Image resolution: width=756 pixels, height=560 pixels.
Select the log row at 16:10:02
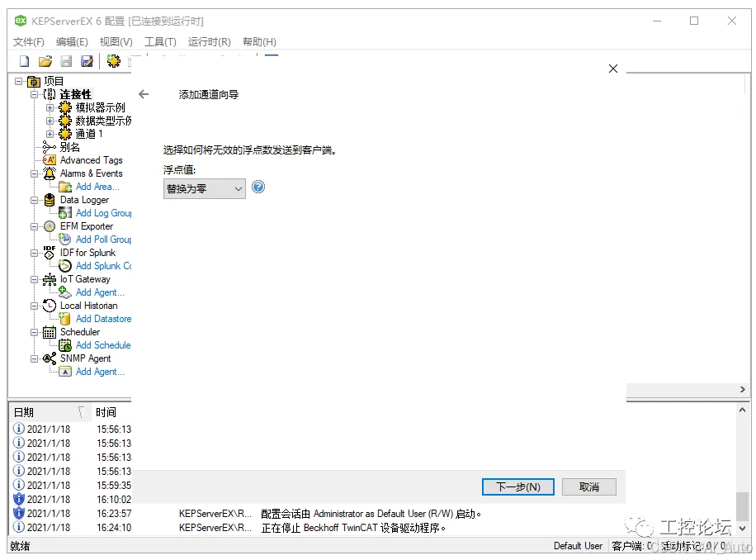tap(71, 499)
